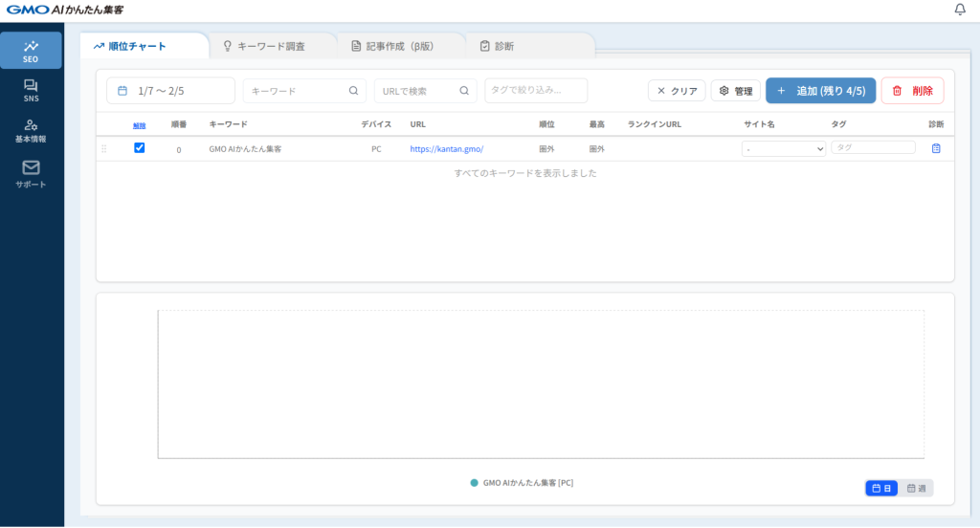The image size is (980, 528).
Task: Switch chart to 日 daily view
Action: coord(881,489)
